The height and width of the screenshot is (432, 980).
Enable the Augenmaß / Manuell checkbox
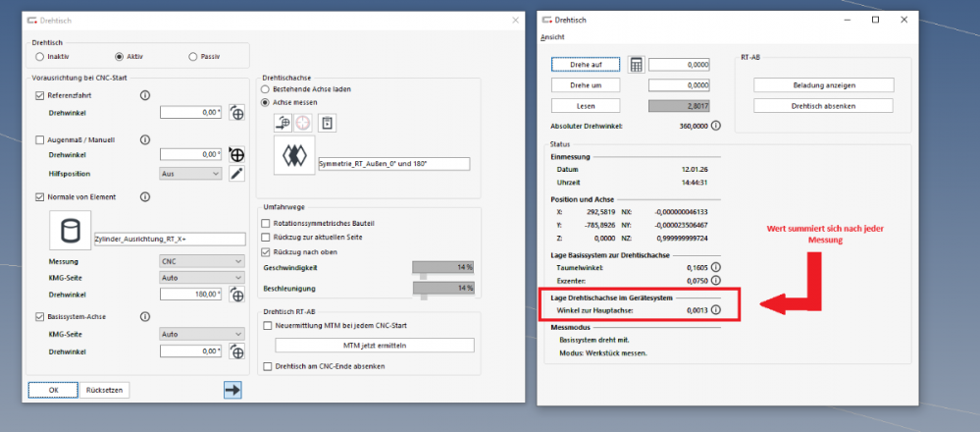pyautogui.click(x=40, y=139)
